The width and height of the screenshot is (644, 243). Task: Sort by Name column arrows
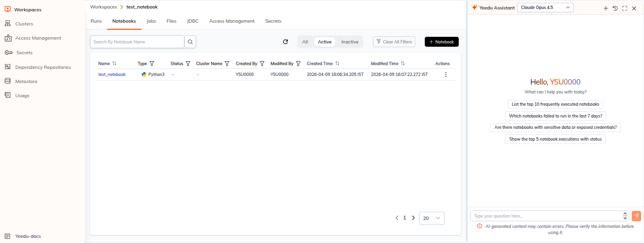(114, 63)
